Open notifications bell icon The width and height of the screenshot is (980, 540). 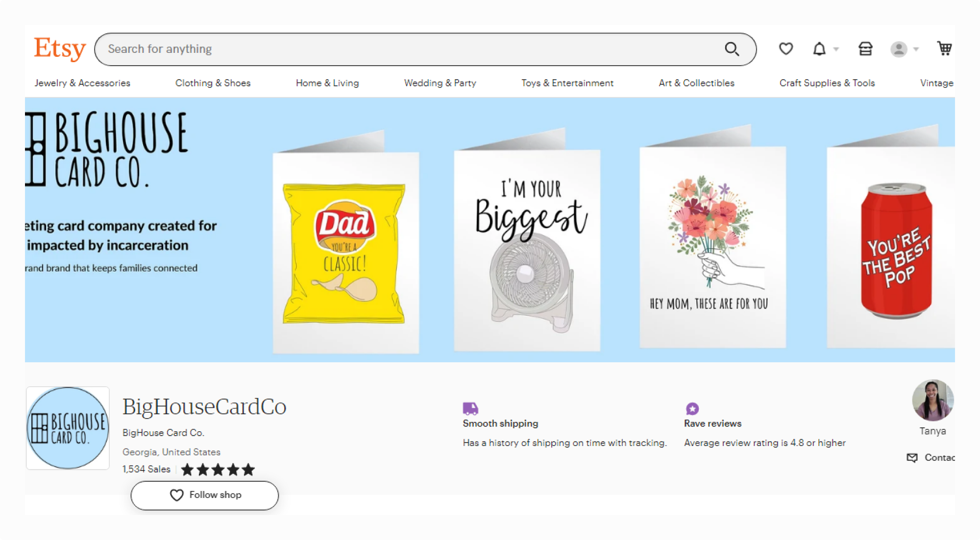(819, 49)
